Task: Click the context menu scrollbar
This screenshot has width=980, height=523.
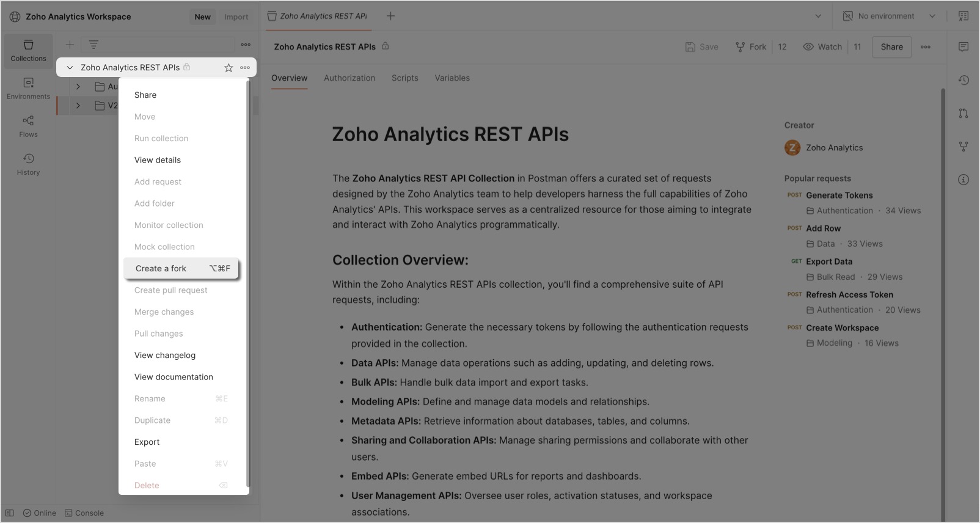Action: point(247,281)
